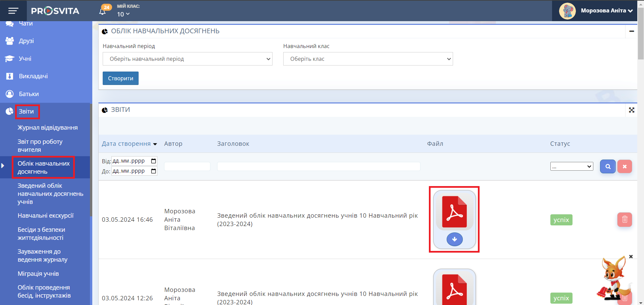Sort by Дата створення column header
The height and width of the screenshot is (305, 644).
(126, 144)
